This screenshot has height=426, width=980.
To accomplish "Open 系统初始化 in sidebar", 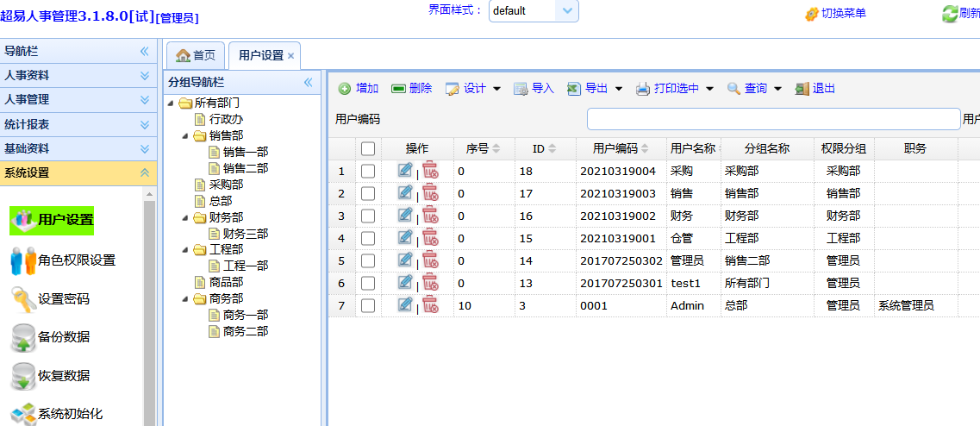I will [56, 413].
